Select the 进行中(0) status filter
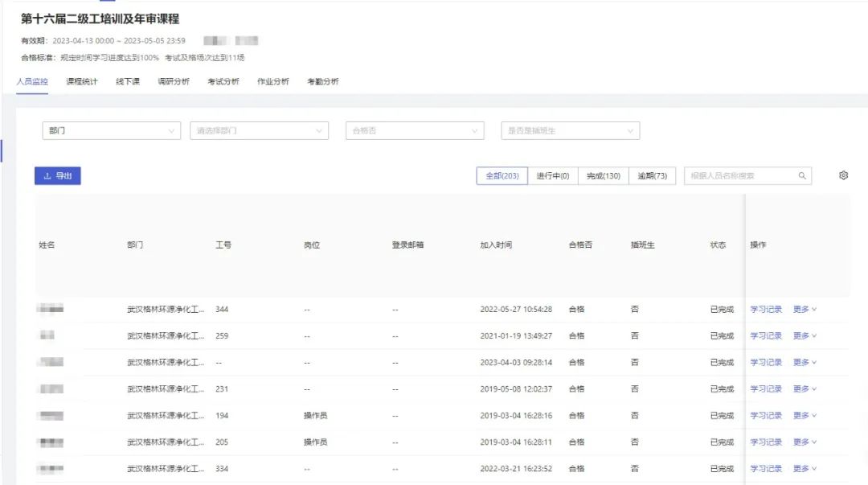The width and height of the screenshot is (868, 485). point(552,175)
